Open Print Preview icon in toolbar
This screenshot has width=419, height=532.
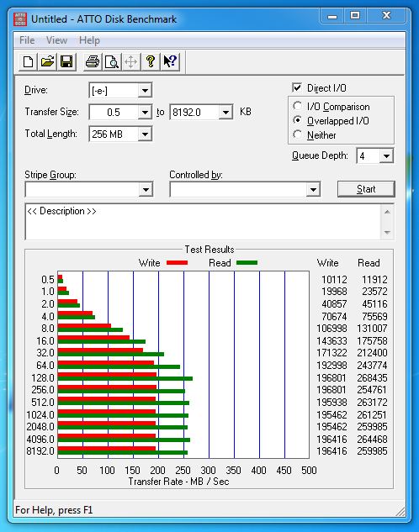[112, 61]
